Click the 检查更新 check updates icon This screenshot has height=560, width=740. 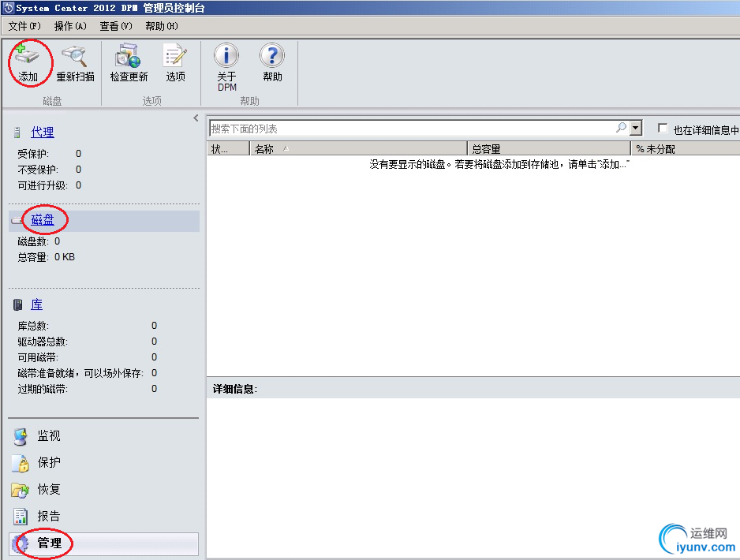click(129, 56)
